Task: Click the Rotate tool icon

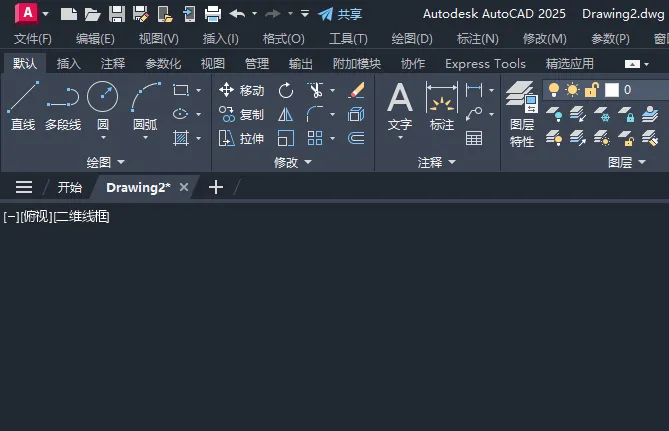Action: coord(286,90)
